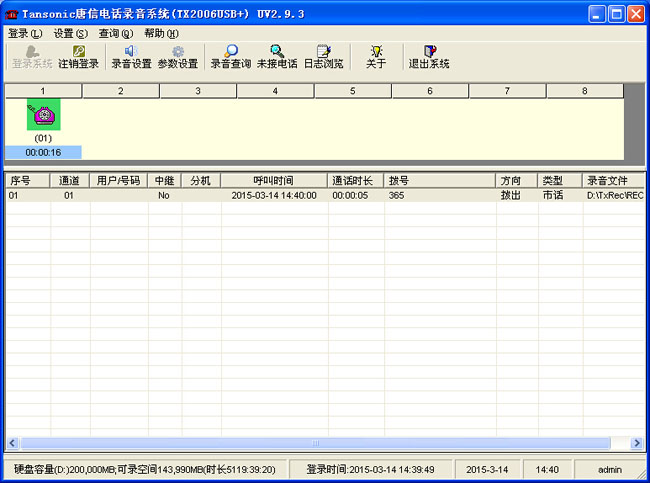Image resolution: width=650 pixels, height=483 pixels.
Task: Open the 查询 menu
Action: (115, 33)
